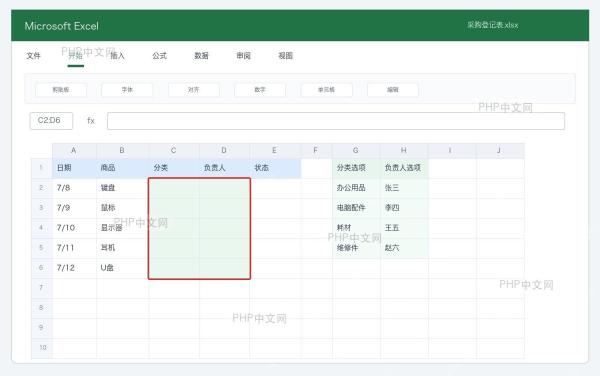Select row 4 header

pos(42,228)
